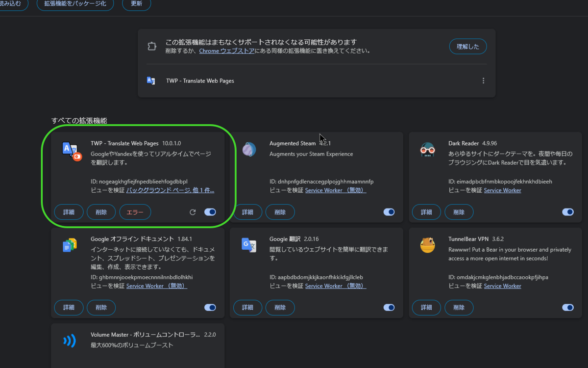Click the TunnelBear VPN bear icon
Screen dimensions: 588x368
click(428, 245)
